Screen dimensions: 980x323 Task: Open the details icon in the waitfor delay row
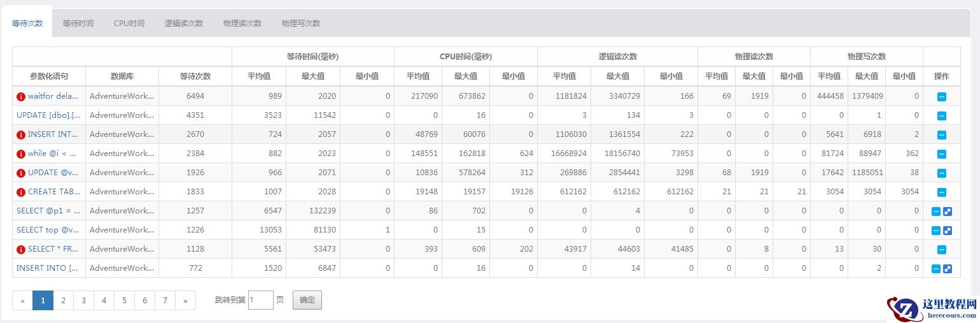(942, 97)
